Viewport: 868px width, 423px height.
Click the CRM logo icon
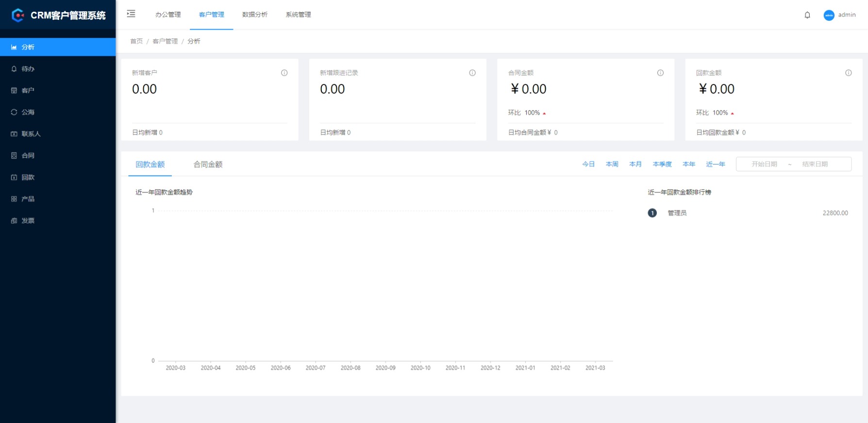click(18, 16)
